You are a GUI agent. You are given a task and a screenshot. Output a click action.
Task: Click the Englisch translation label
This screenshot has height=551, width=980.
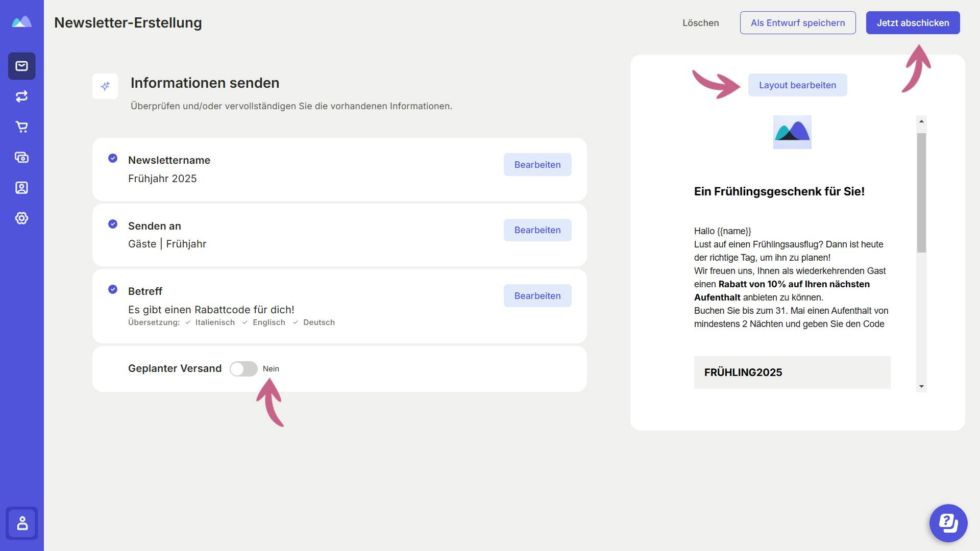click(269, 322)
